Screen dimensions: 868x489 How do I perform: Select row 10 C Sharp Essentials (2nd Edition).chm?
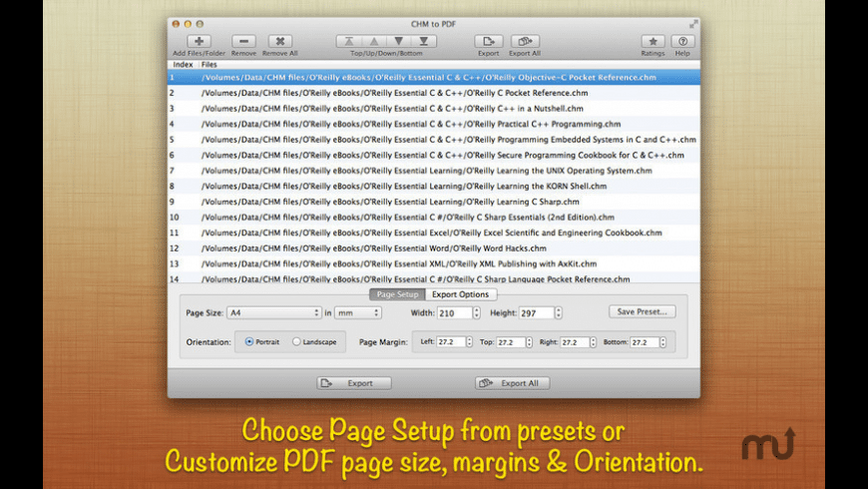[433, 218]
